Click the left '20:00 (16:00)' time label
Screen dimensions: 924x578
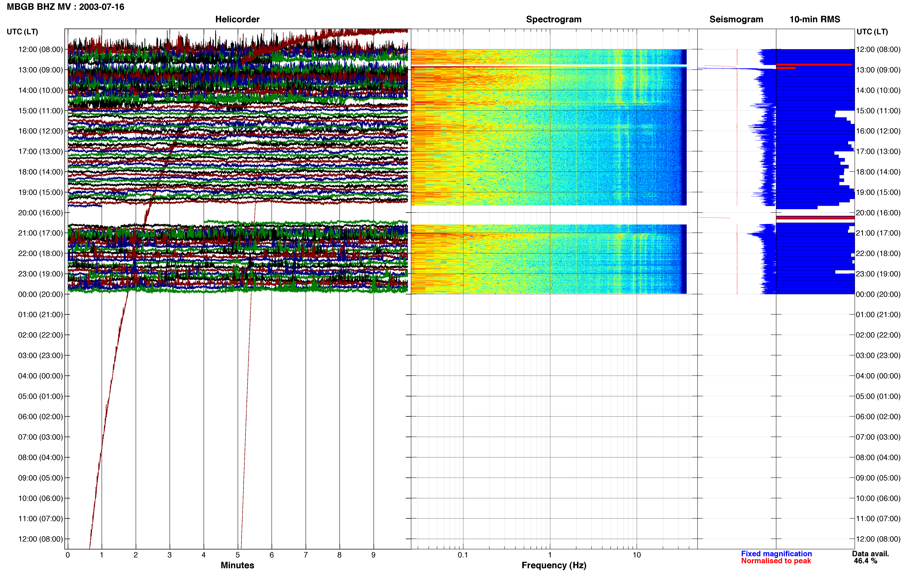(41, 212)
